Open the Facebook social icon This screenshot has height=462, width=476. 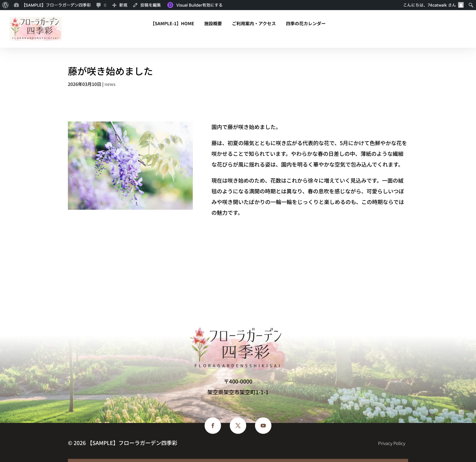click(213, 426)
